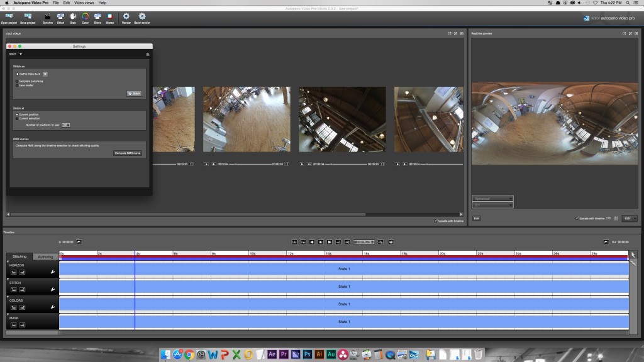The height and width of the screenshot is (362, 644).
Task: Open the Stab stabilization tool
Action: (73, 18)
